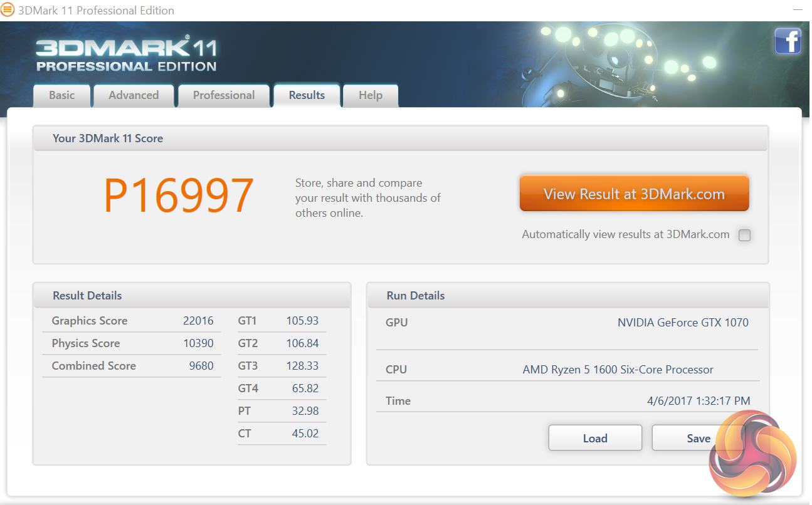
Task: Open the Advanced tab
Action: pos(134,95)
